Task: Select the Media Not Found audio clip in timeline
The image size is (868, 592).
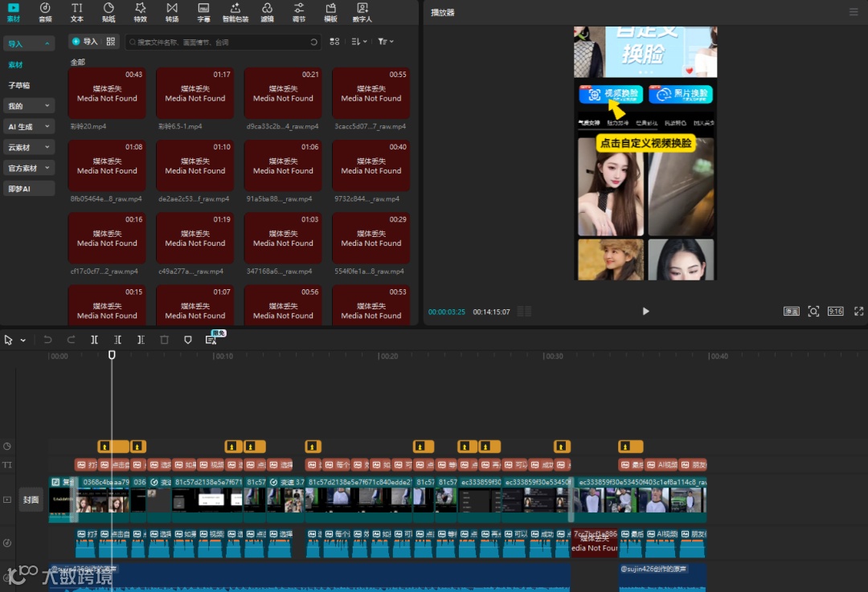Action: [594, 543]
